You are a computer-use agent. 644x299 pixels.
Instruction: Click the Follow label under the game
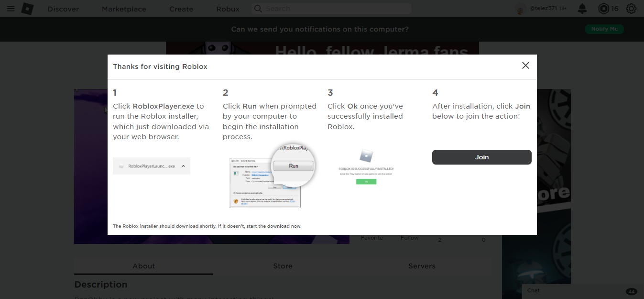tap(410, 238)
